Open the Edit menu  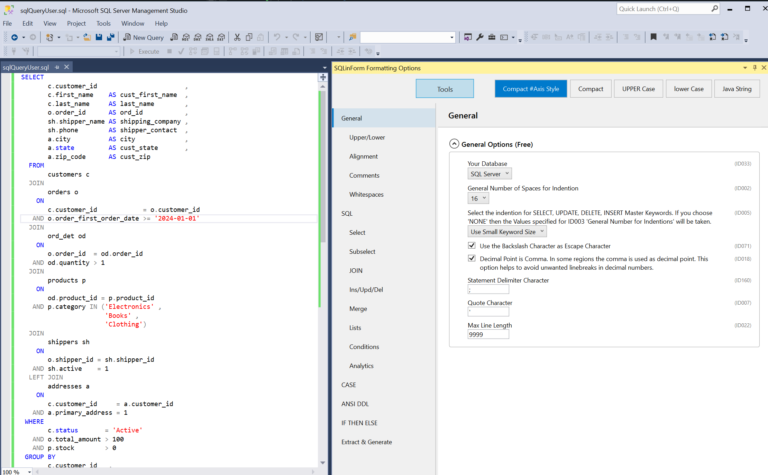coord(27,23)
